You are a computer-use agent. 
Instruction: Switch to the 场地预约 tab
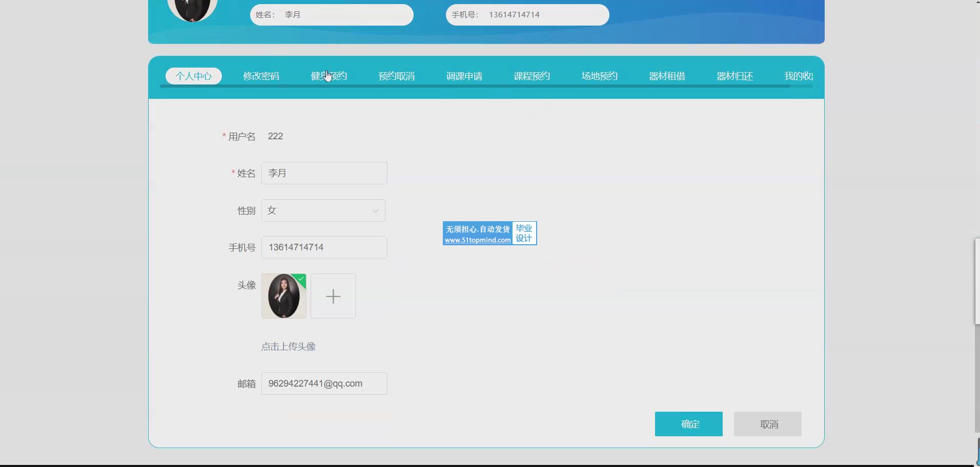coord(599,76)
